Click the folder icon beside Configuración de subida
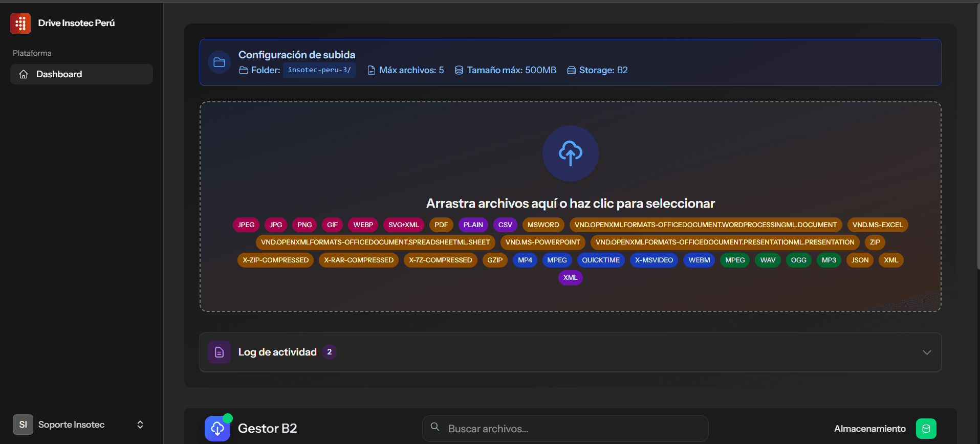980x444 pixels. tap(219, 62)
